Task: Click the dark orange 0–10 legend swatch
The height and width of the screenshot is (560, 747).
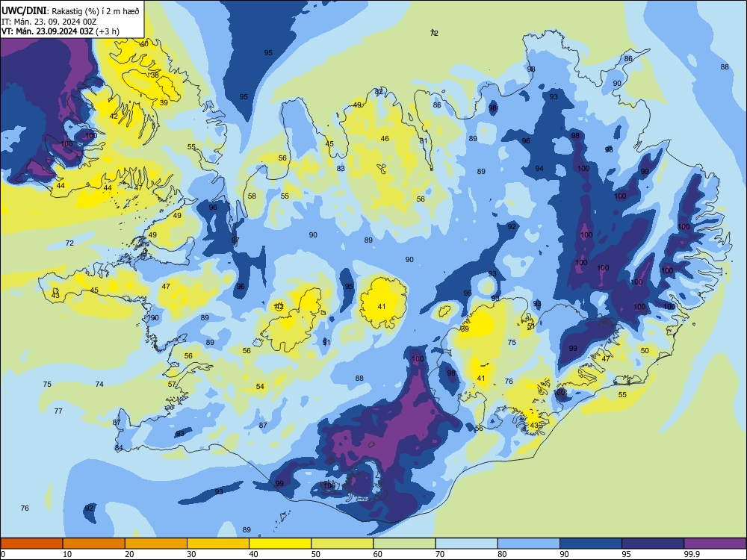Action: point(31,544)
